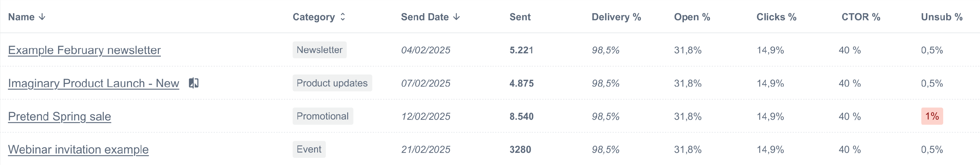The width and height of the screenshot is (980, 165).
Task: Open the Pretend Spring sale campaign
Action: [x=59, y=116]
